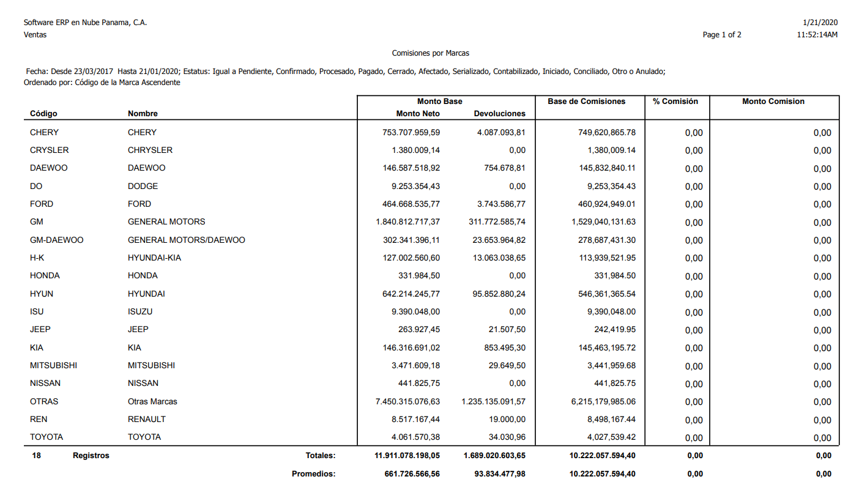The height and width of the screenshot is (504, 851).
Task: Click the DODGE name cell
Action: 143,186
